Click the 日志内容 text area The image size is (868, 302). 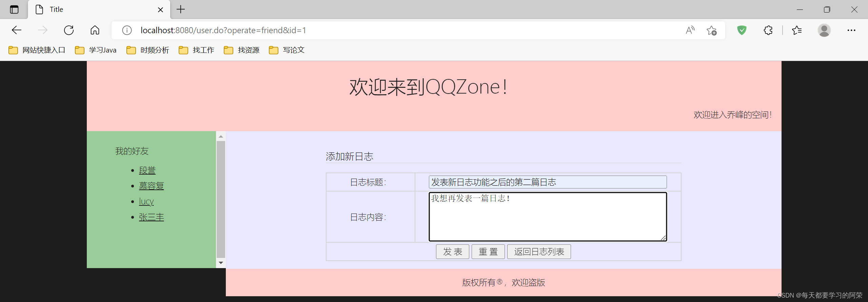[548, 217]
